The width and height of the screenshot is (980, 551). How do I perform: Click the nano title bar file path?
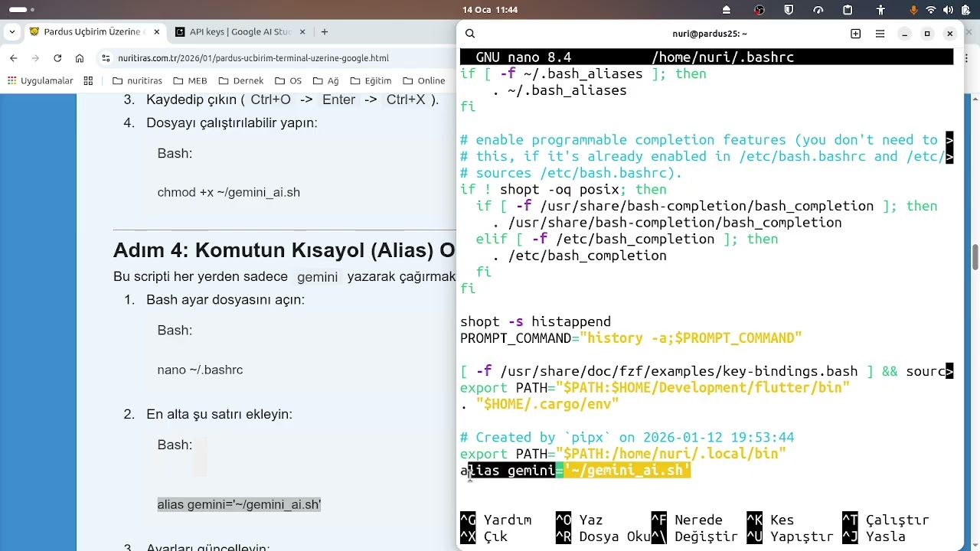pyautogui.click(x=723, y=57)
